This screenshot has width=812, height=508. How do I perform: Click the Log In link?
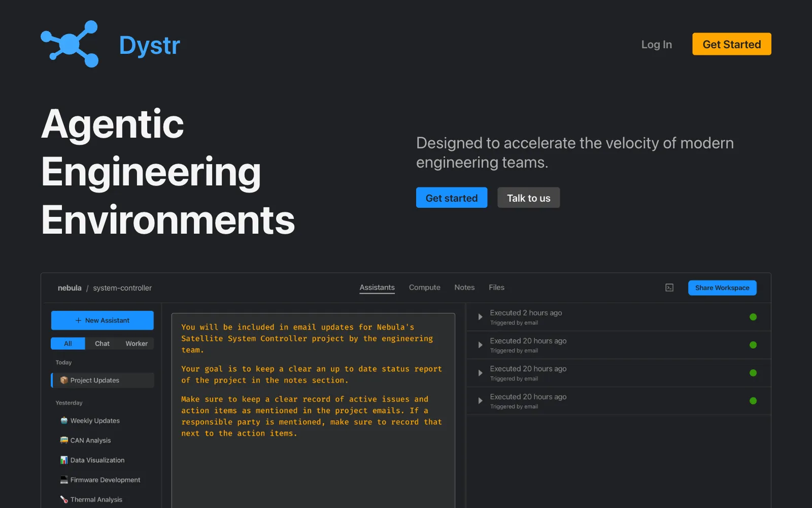click(x=656, y=44)
